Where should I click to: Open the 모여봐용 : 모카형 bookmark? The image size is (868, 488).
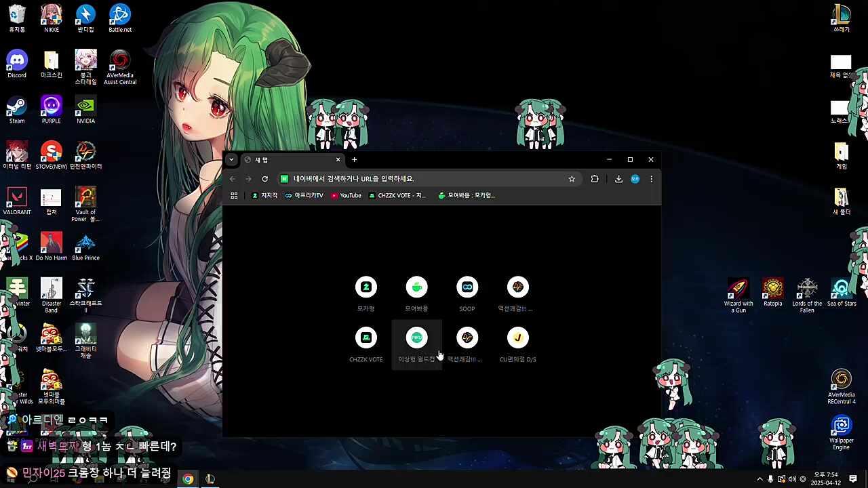(x=467, y=196)
